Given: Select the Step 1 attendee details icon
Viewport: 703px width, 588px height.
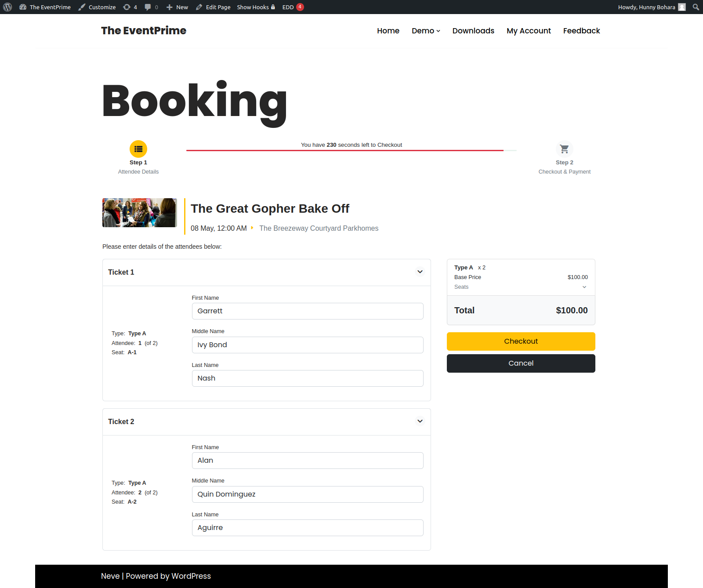Looking at the screenshot, I should coord(138,149).
